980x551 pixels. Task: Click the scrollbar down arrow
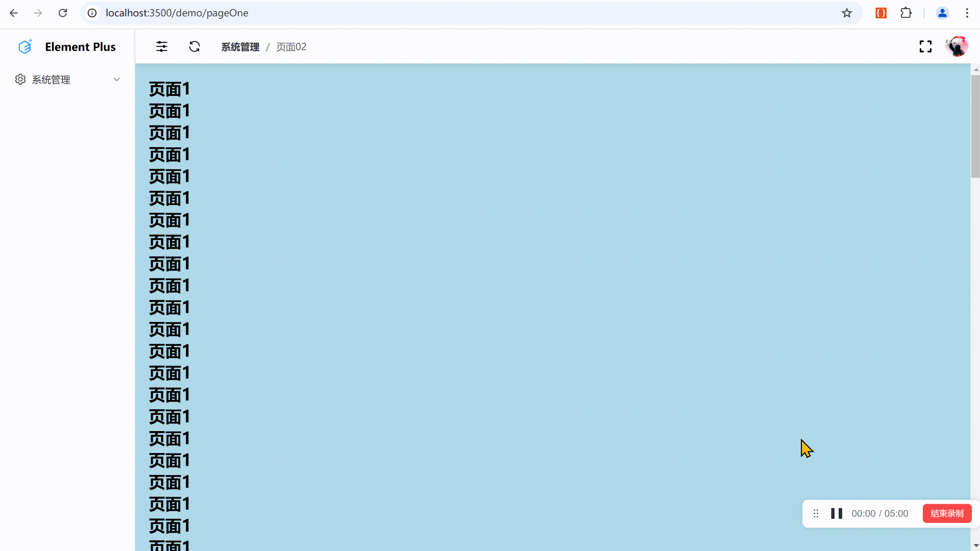point(975,546)
